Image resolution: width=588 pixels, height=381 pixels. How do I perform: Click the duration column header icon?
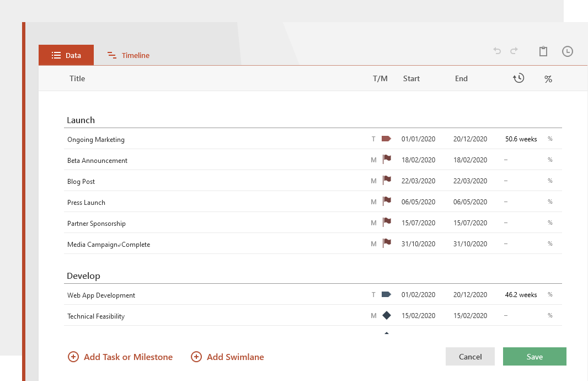[518, 78]
